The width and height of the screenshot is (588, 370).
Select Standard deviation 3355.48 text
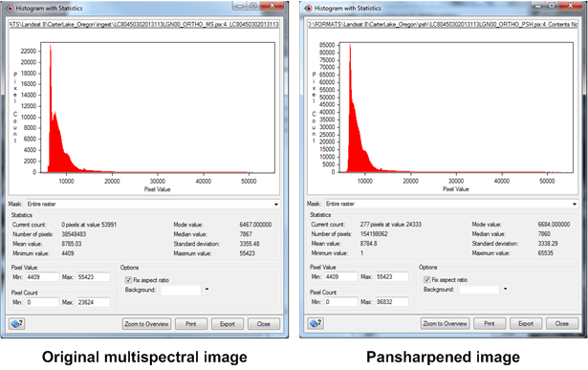[x=250, y=244]
